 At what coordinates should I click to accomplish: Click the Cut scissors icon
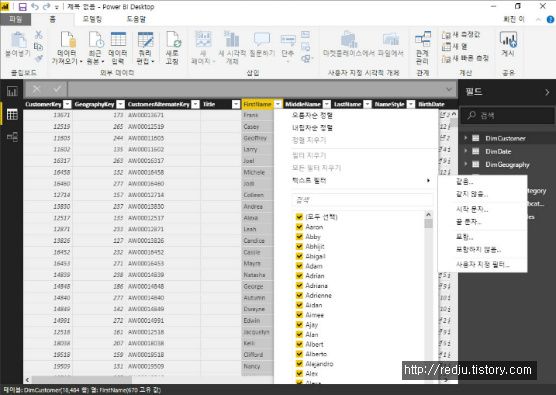point(39,35)
